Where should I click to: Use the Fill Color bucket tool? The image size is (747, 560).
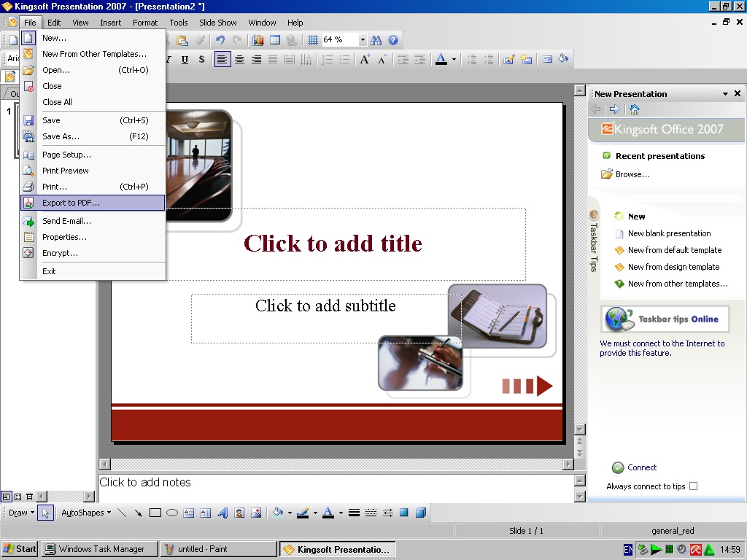[x=279, y=512]
